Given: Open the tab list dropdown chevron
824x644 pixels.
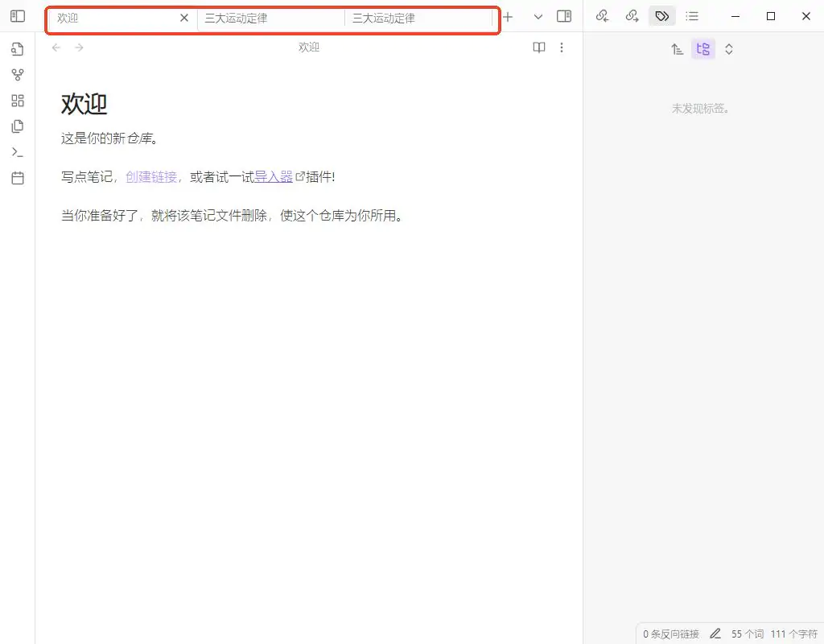Looking at the screenshot, I should coord(538,17).
